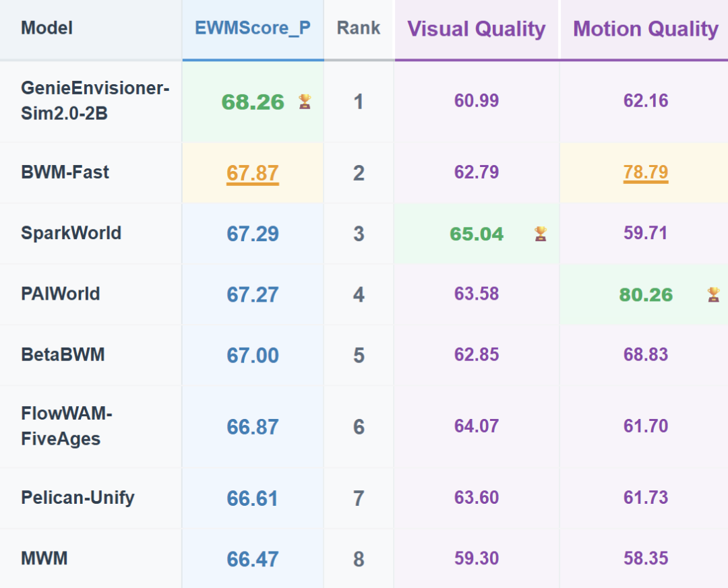Click PAIWorld's motion quality value 80.26

click(x=645, y=295)
